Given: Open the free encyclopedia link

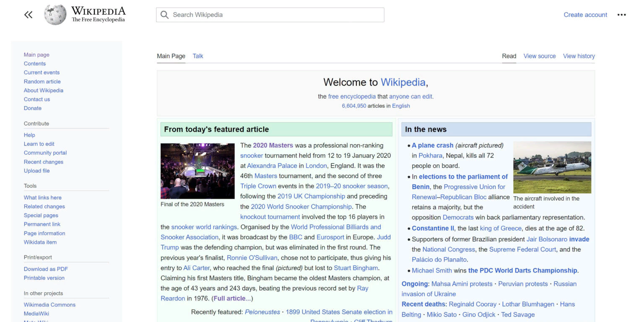Looking at the screenshot, I should click(352, 96).
